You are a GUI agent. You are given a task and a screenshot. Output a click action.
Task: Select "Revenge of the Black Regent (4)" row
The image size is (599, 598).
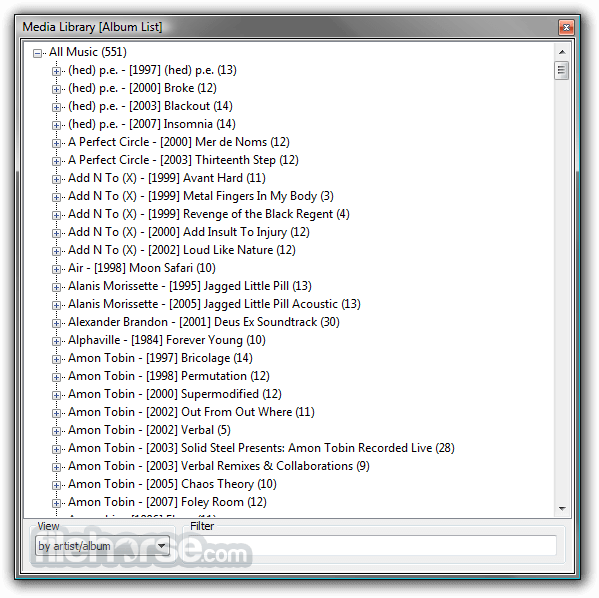click(x=209, y=214)
